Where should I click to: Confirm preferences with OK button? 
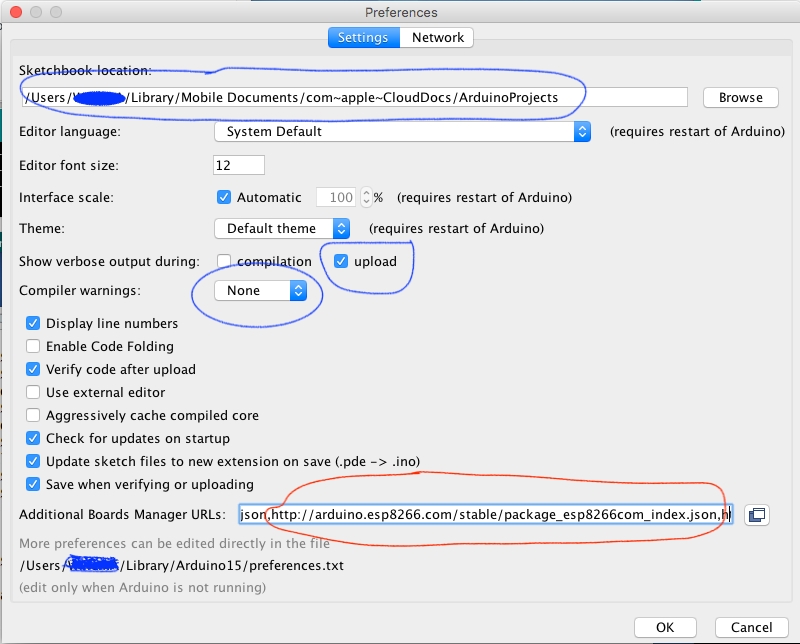[665, 628]
